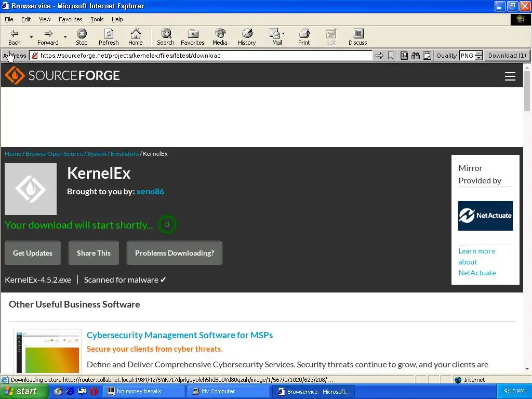Open the Media toolbar icon
Screen dimensions: 532x399
pos(220,37)
